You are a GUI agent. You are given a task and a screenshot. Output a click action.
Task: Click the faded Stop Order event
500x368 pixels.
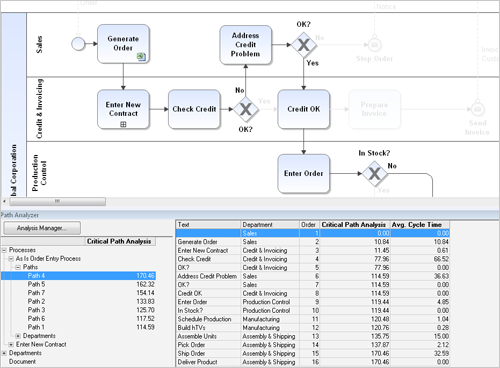coord(374,44)
